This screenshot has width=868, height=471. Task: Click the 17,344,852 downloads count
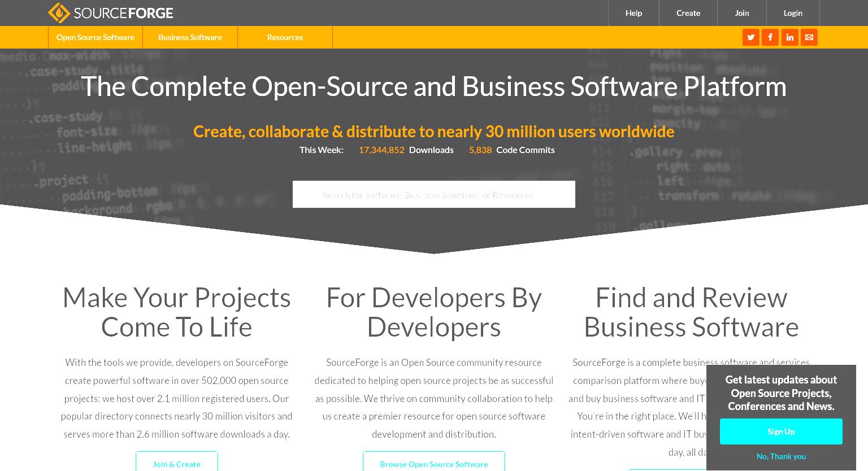(x=381, y=150)
